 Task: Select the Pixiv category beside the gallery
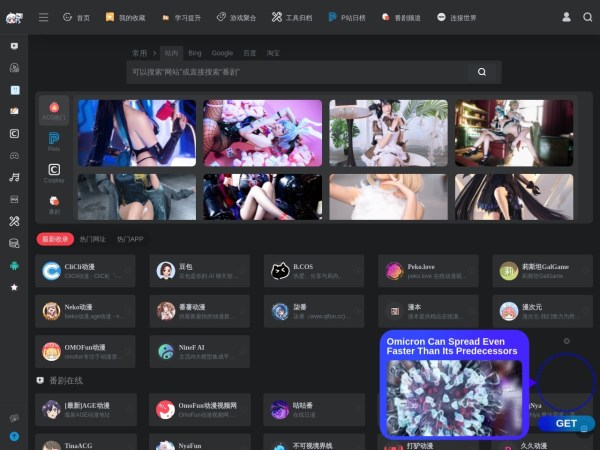click(x=54, y=141)
